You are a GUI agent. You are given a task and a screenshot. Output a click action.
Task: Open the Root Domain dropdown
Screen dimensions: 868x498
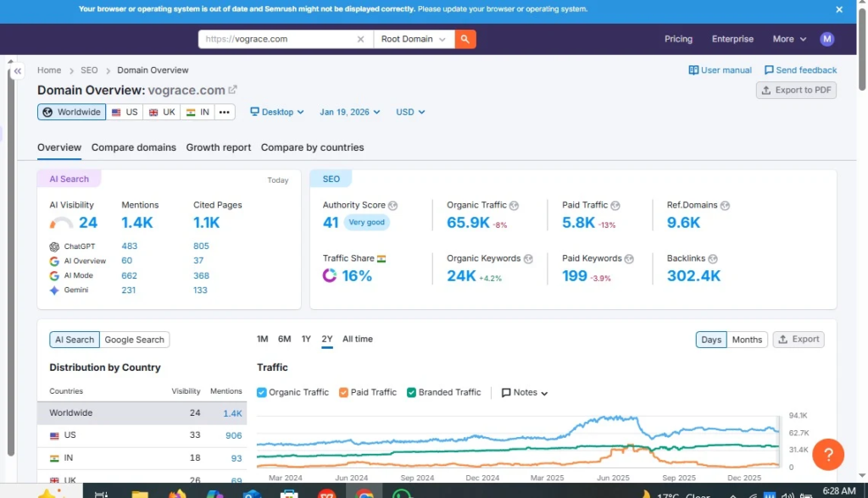[x=413, y=39]
